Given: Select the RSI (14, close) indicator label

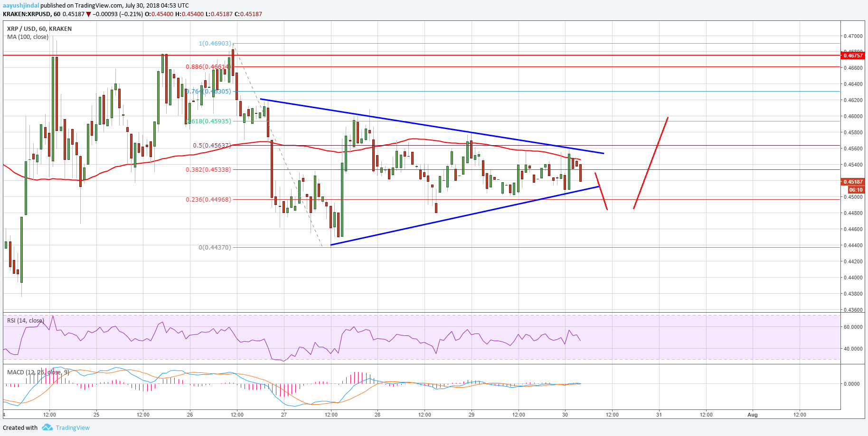Looking at the screenshot, I should [26, 320].
